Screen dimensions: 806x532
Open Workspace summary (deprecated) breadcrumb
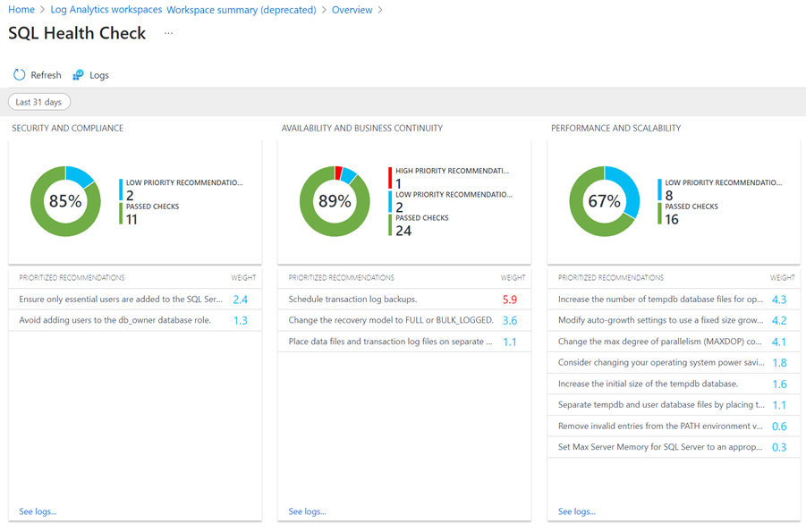coord(241,10)
